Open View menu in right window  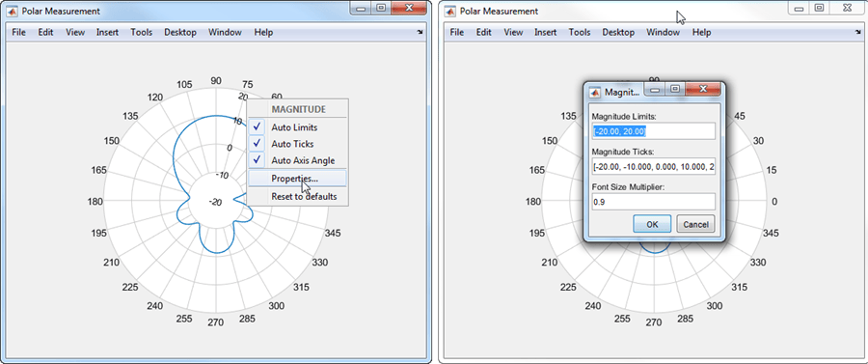[x=513, y=32]
